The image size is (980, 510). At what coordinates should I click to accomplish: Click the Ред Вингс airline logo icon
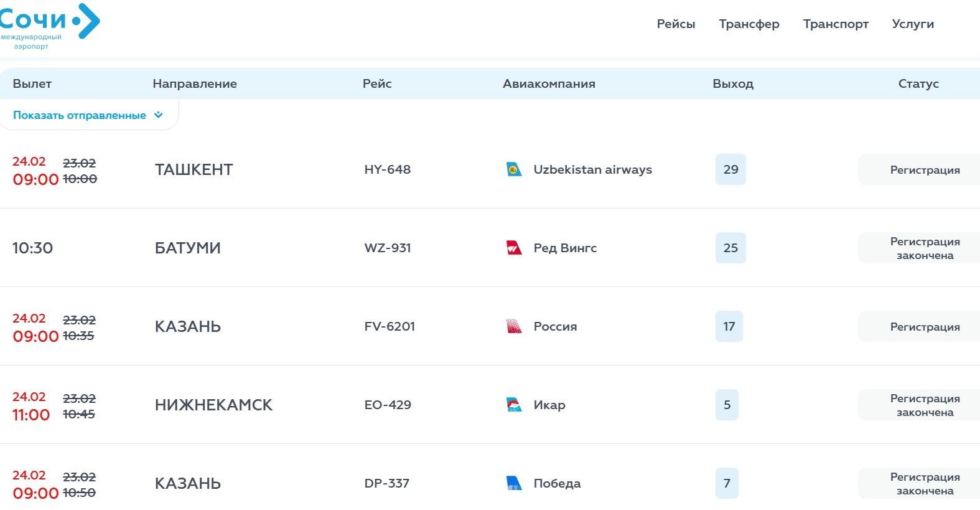(514, 248)
